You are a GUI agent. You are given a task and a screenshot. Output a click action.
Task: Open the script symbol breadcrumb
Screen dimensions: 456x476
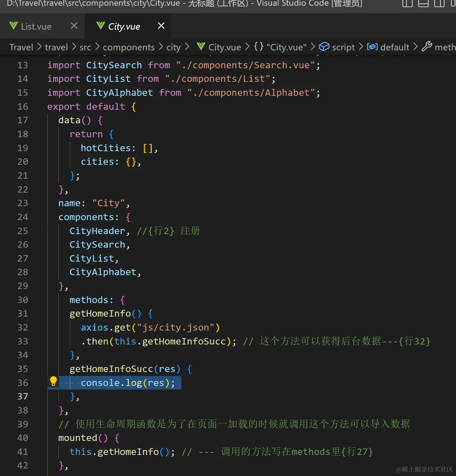point(344,47)
